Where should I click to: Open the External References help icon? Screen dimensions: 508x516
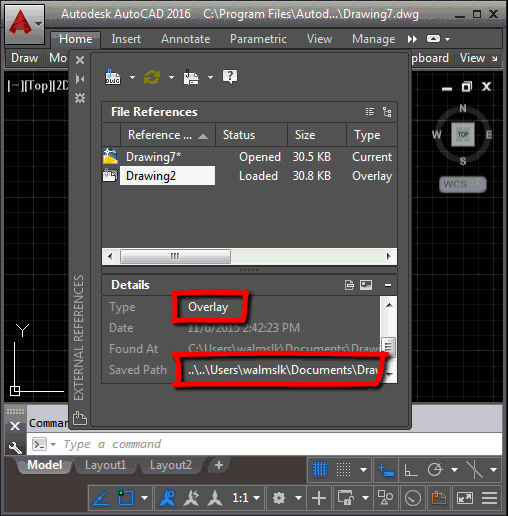point(230,77)
